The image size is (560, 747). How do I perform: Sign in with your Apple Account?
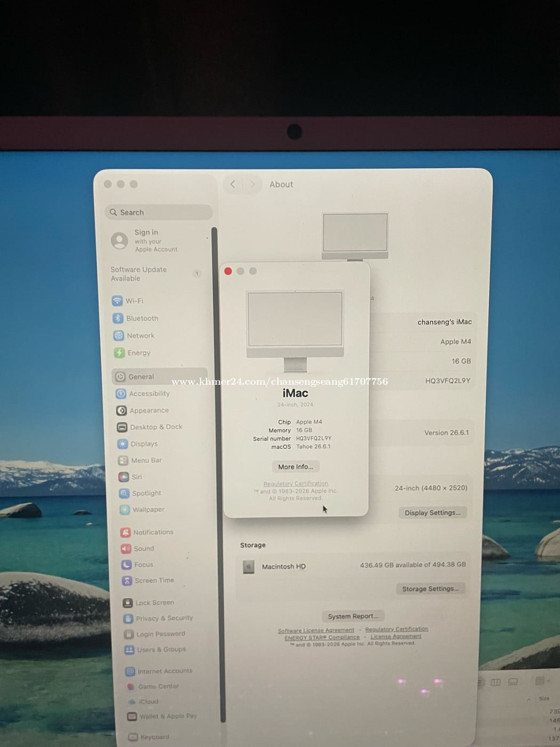145,241
